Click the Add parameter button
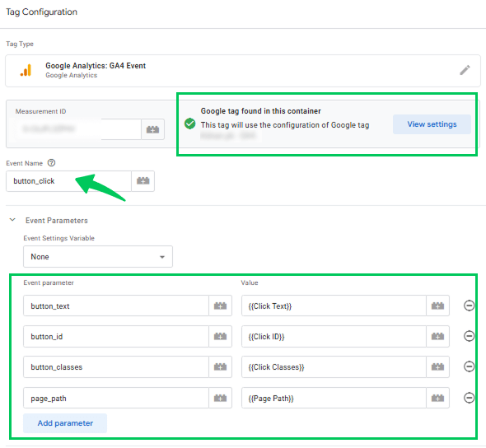The image size is (486, 448). coord(65,423)
